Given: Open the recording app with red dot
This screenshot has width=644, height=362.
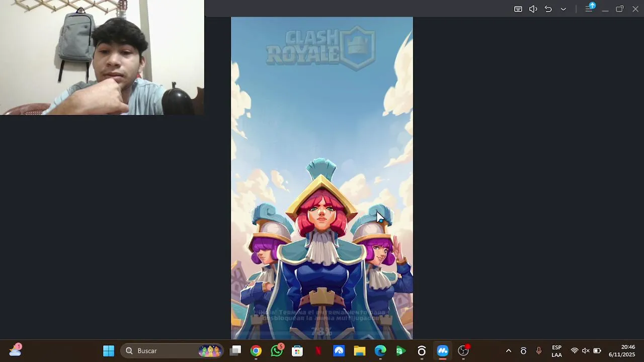Looking at the screenshot, I should point(463,350).
